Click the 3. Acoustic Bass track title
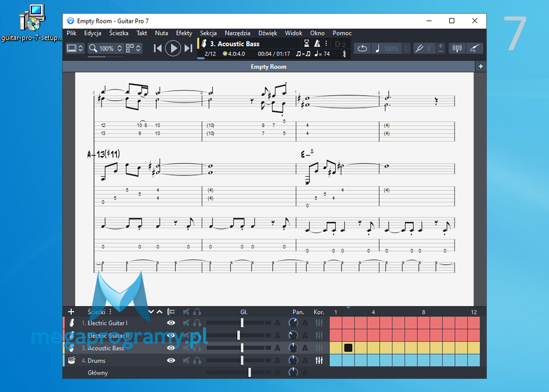 pos(234,44)
